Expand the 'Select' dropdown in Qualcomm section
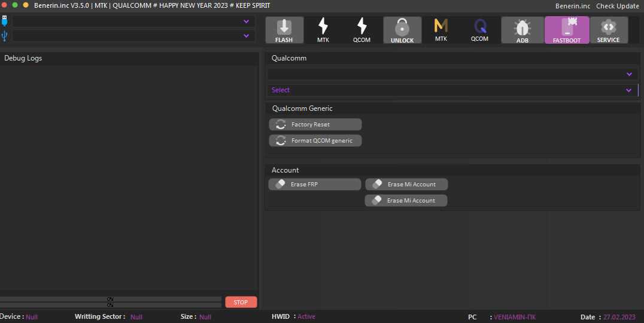The height and width of the screenshot is (323, 644). 452,90
